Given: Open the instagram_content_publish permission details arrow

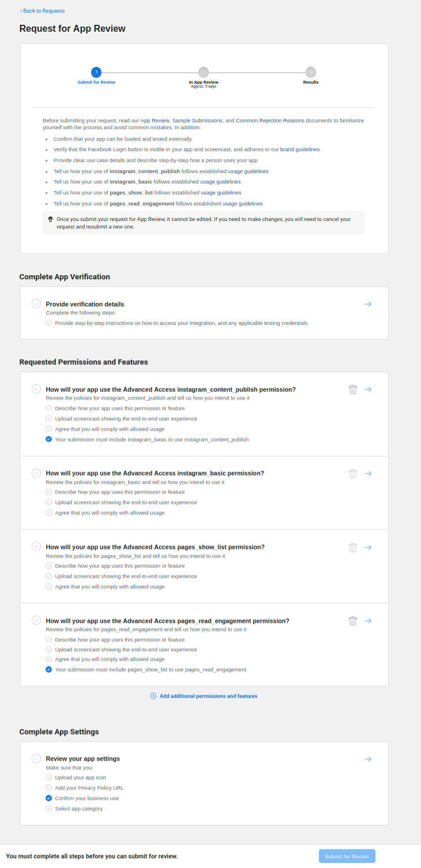Looking at the screenshot, I should tap(368, 389).
